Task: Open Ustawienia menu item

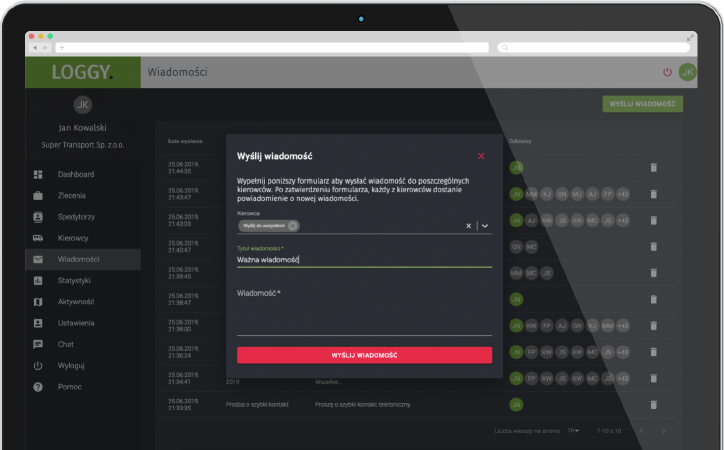Action: point(75,323)
